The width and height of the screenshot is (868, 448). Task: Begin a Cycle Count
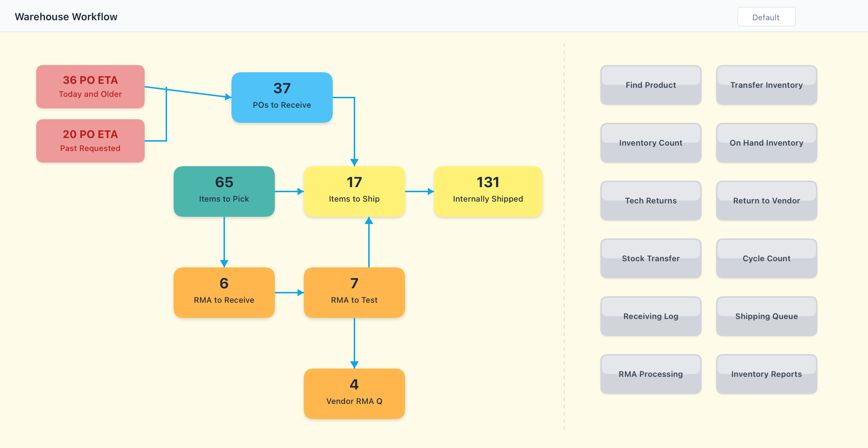click(766, 258)
